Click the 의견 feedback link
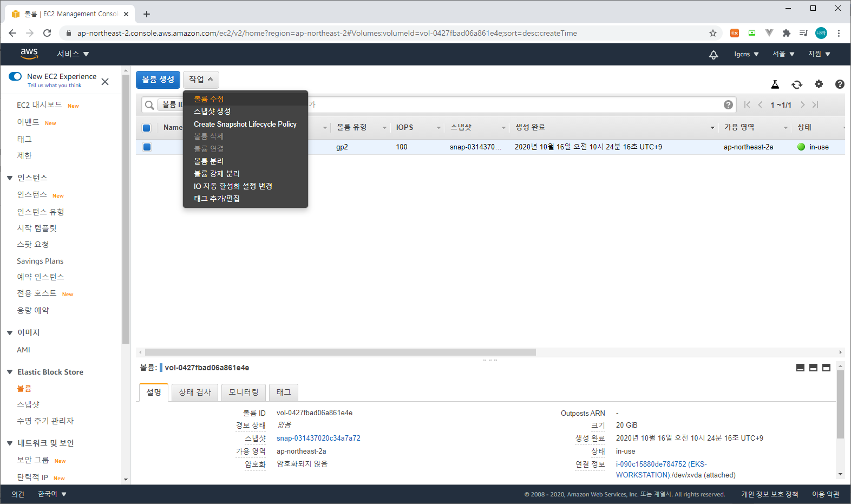This screenshot has height=504, width=851. [x=18, y=494]
